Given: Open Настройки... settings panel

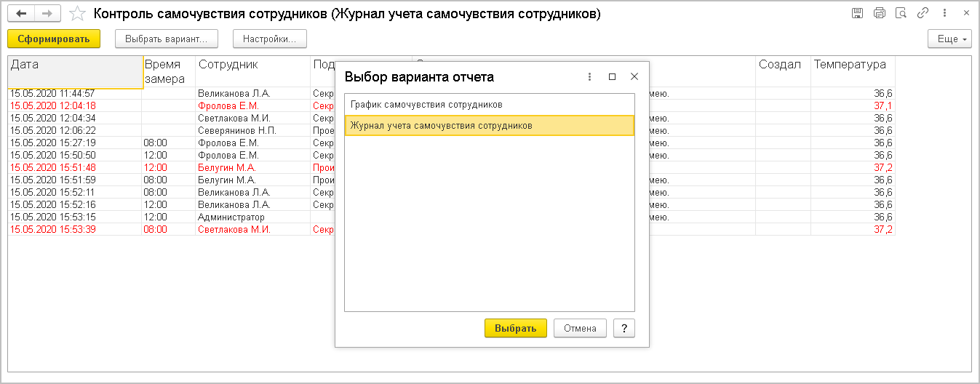Looking at the screenshot, I should 270,39.
